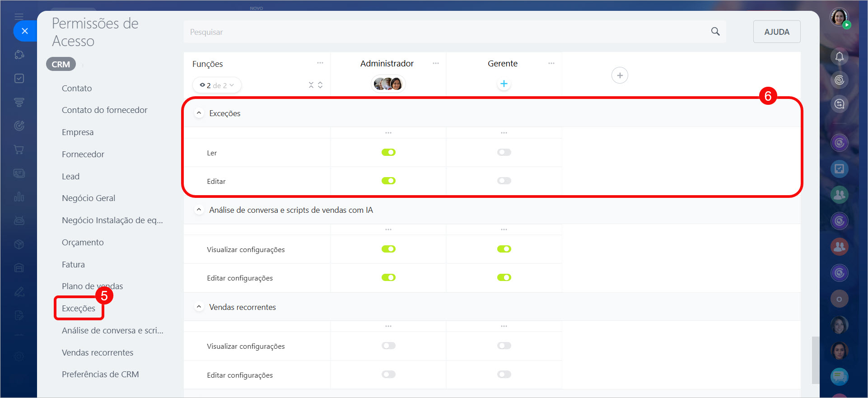Open the checkbox task icon in right panel
This screenshot has width=868, height=398.
[x=839, y=169]
